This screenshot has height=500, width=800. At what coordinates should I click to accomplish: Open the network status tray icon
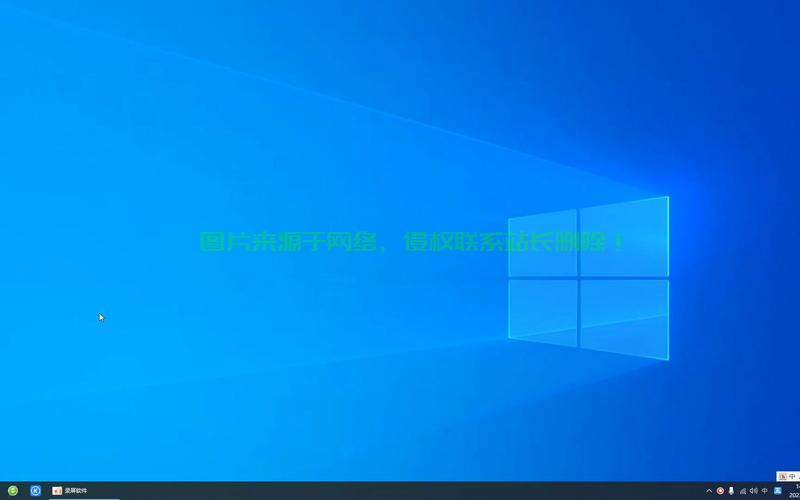pyautogui.click(x=742, y=491)
